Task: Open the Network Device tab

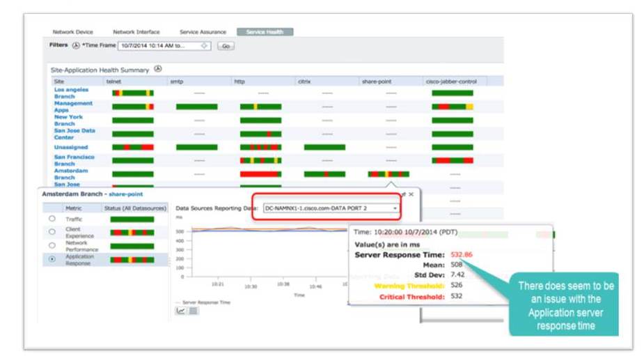Action: pos(73,32)
